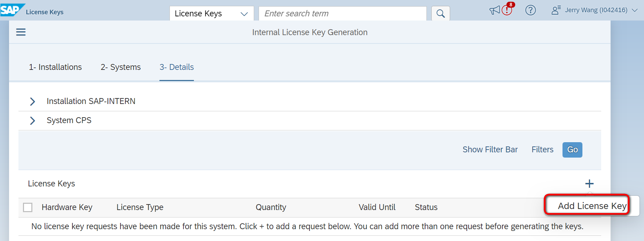644x241 pixels.
Task: Expand the Installation SAP-INTERN section
Action: coord(32,102)
